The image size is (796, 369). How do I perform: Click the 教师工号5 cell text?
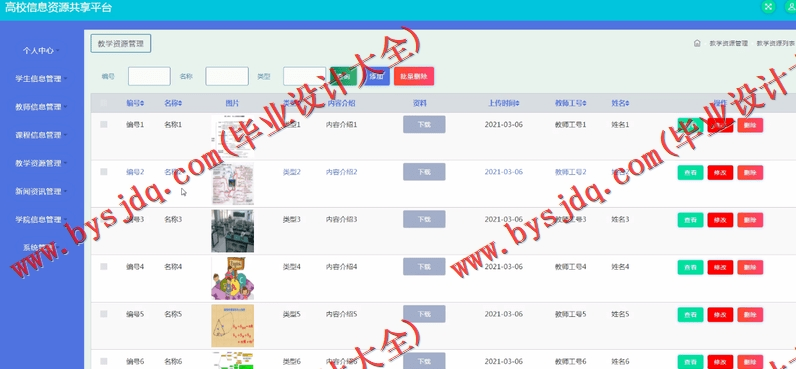pyautogui.click(x=571, y=314)
